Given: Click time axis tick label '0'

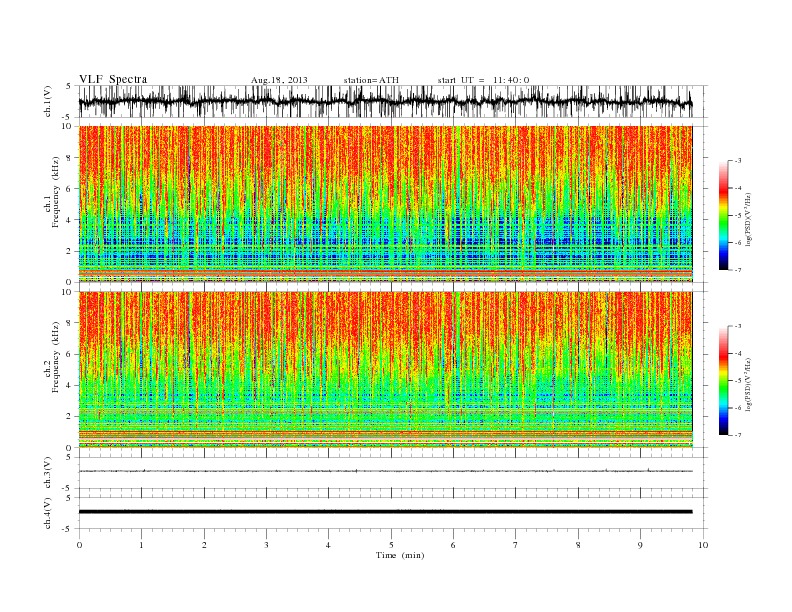Looking at the screenshot, I should 79,545.
